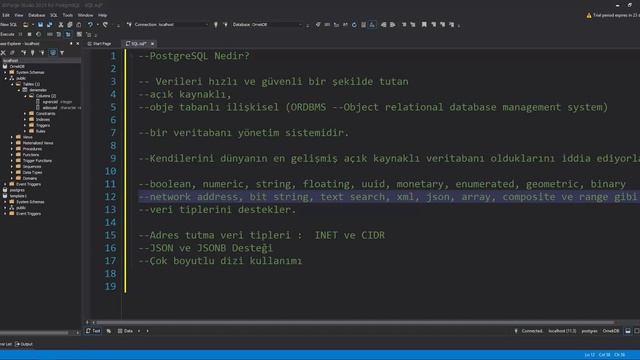Close the Database Explorer panel
The height and width of the screenshot is (360, 640).
(x=78, y=44)
